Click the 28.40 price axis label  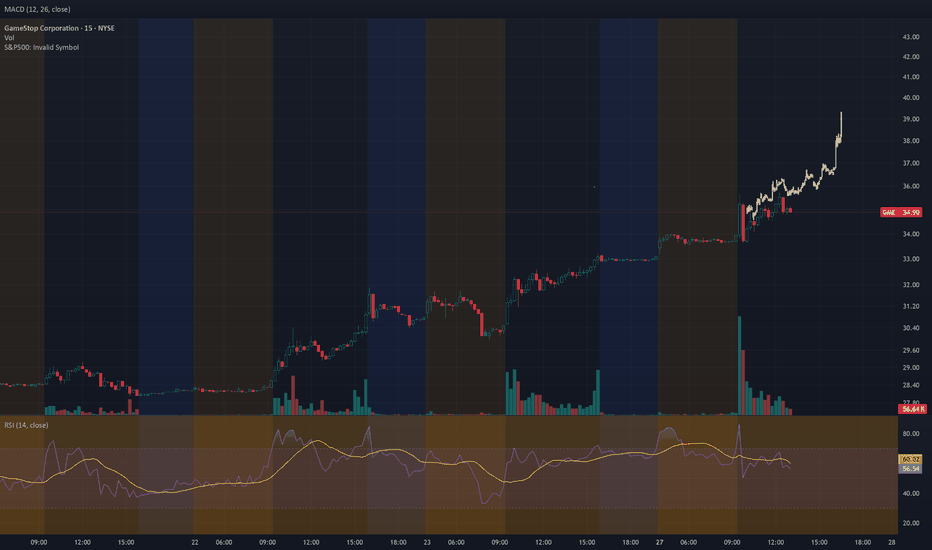pos(911,385)
